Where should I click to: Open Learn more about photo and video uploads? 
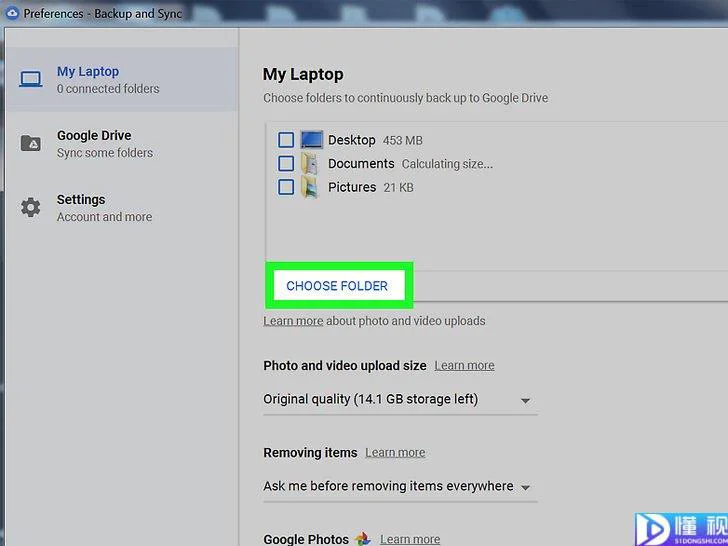293,321
